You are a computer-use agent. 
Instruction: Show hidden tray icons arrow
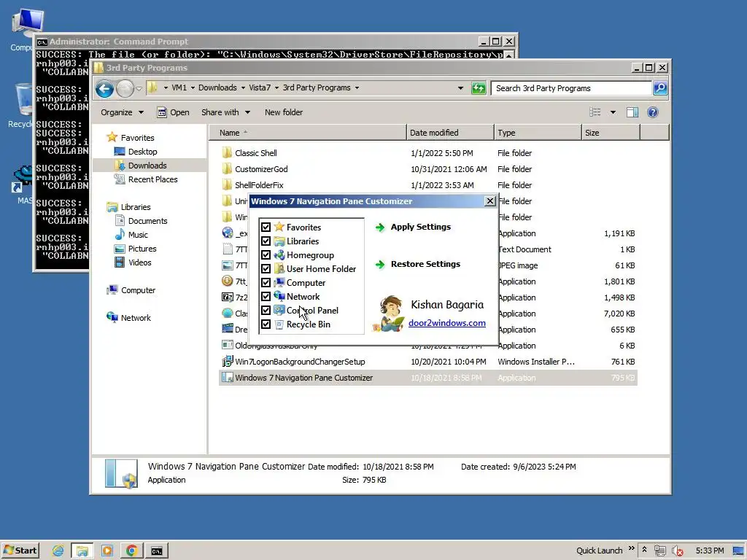click(x=644, y=550)
